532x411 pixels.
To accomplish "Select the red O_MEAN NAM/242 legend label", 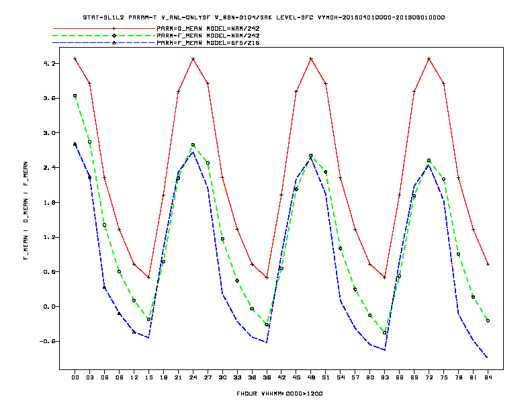I will point(208,28).
